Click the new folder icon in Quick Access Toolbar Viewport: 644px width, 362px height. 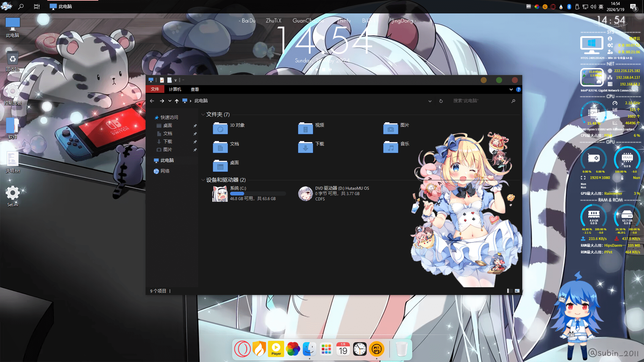(x=169, y=80)
